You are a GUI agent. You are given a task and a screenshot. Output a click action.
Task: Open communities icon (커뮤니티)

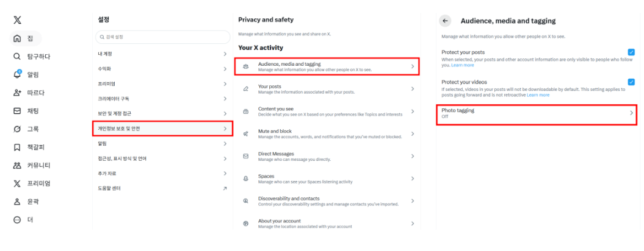17,165
